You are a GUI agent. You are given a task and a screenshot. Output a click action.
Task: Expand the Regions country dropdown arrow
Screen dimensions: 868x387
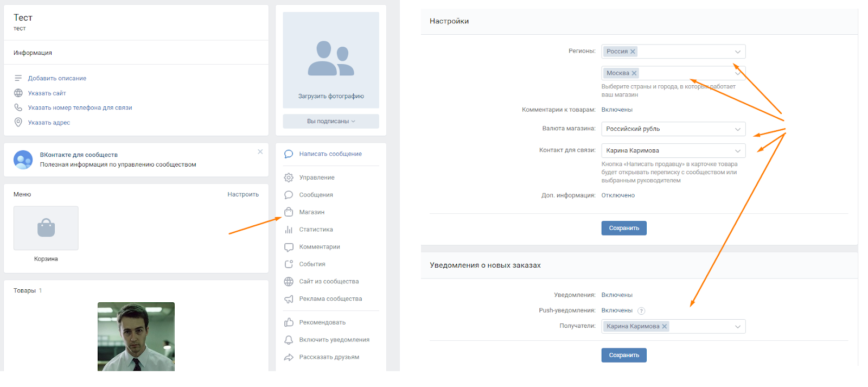coord(738,52)
